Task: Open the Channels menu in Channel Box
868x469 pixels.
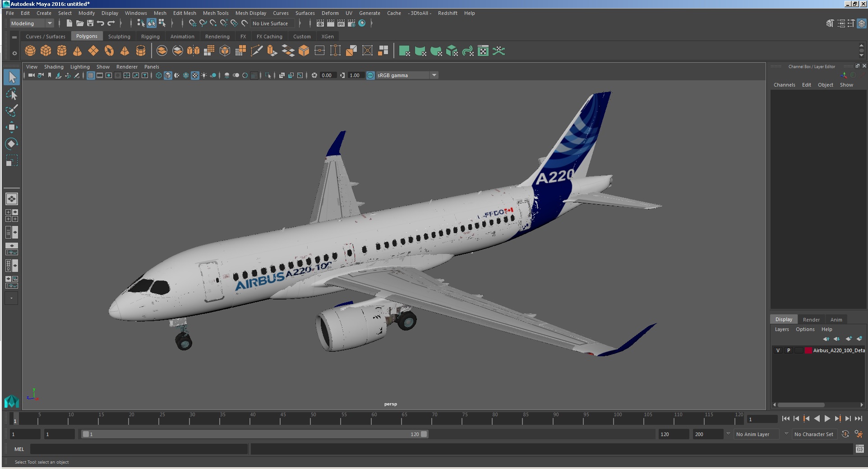Action: click(784, 85)
